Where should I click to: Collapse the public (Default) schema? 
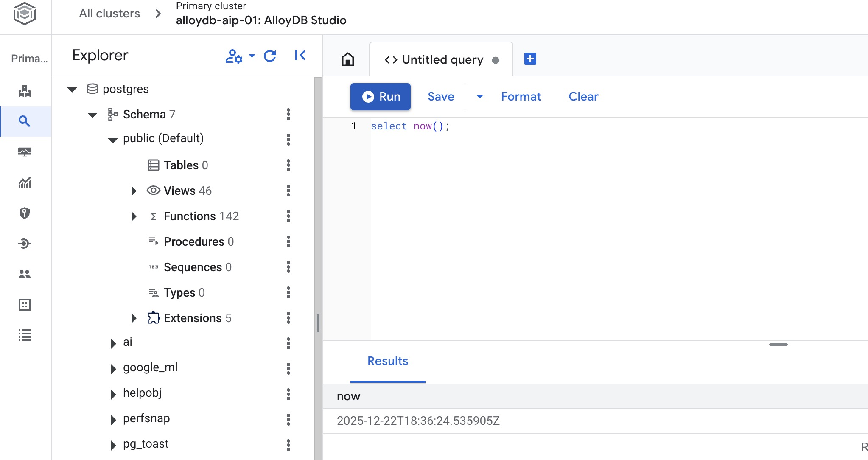(112, 140)
